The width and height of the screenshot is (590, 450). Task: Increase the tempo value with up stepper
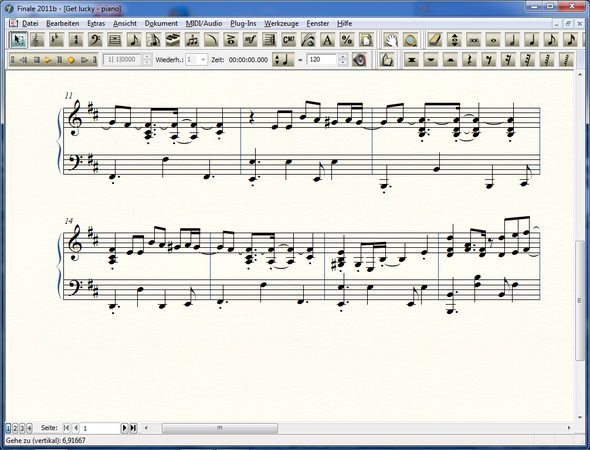[x=342, y=56]
